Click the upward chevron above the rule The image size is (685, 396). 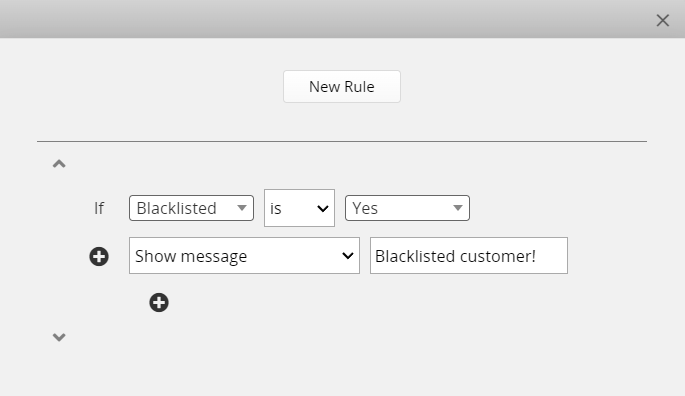click(59, 164)
